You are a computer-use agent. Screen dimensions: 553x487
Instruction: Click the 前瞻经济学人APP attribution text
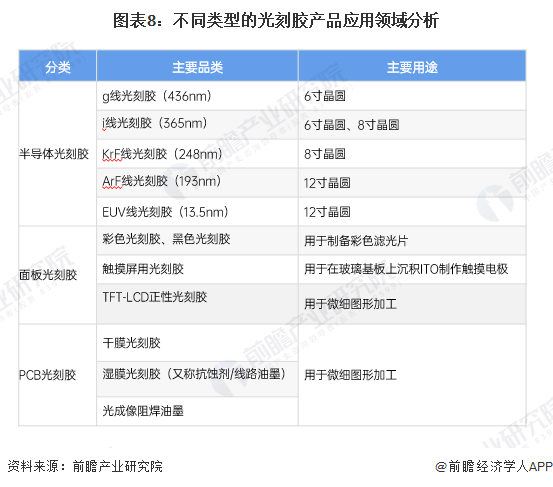click(494, 467)
